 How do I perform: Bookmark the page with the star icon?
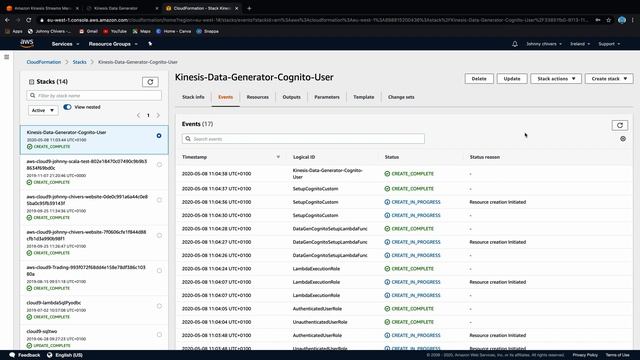[609, 20]
